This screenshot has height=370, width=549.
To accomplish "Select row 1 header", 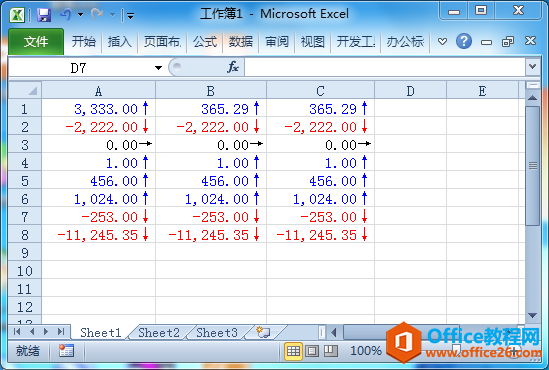I will click(x=25, y=109).
